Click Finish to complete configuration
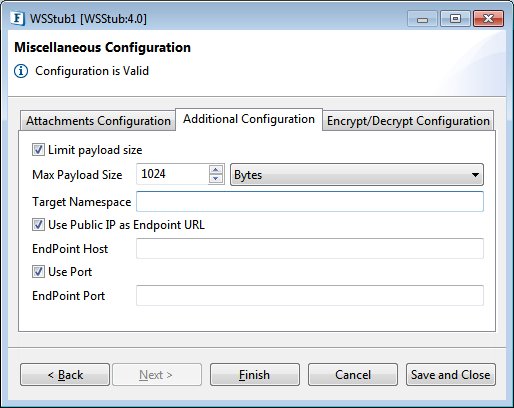This screenshot has height=408, width=514. 255,375
